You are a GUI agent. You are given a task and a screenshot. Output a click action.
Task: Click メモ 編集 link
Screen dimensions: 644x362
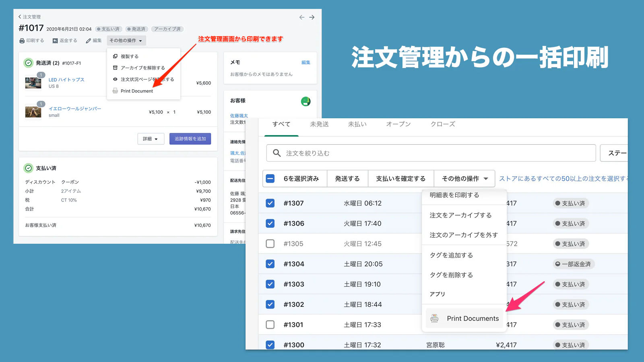pos(306,63)
